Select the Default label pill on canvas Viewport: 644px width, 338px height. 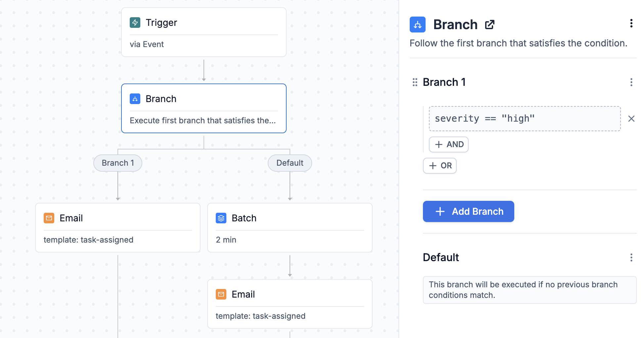[x=290, y=163]
